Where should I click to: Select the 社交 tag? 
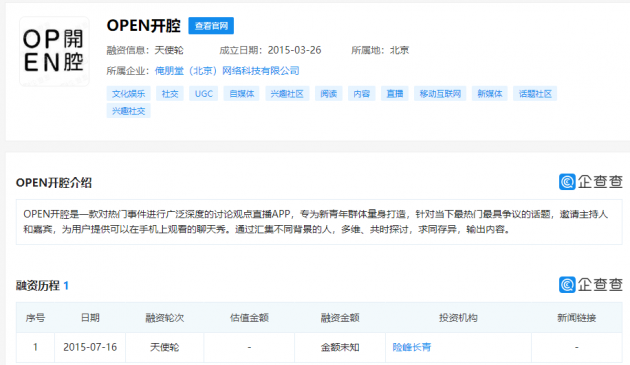tap(170, 94)
